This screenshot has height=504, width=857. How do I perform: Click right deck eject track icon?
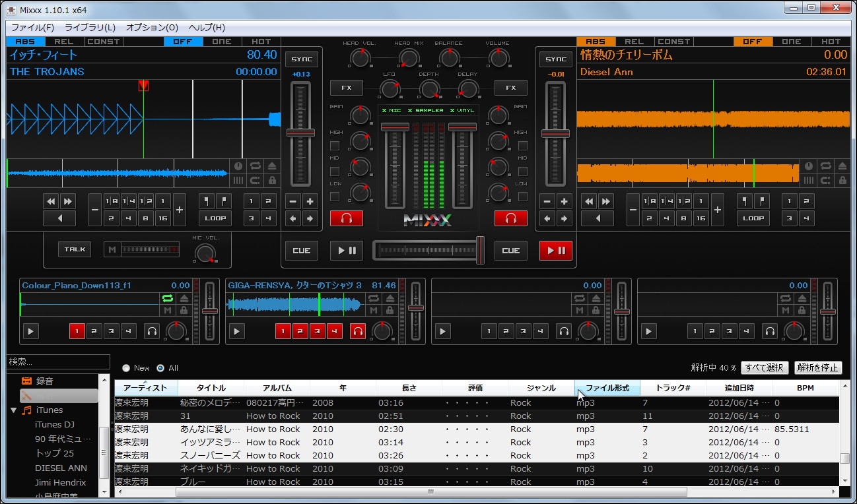(842, 166)
